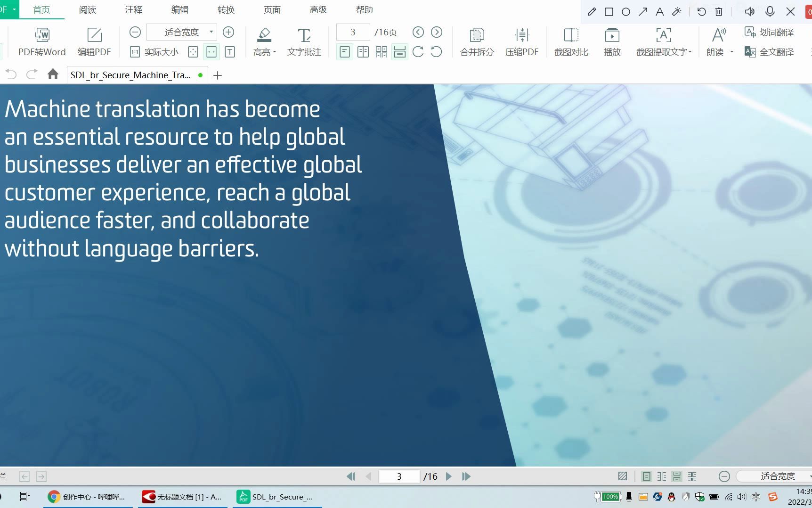
Task: Switch to the 页面 page tab
Action: tap(272, 9)
